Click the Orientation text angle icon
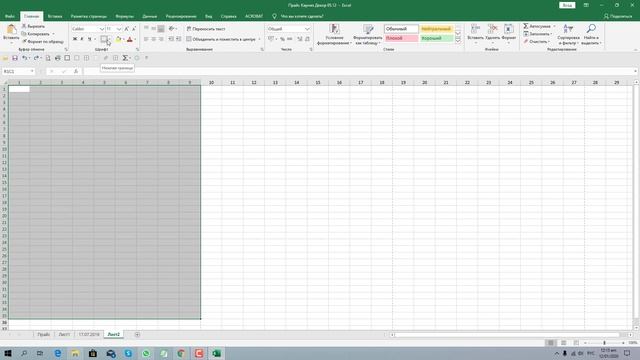The image size is (640, 360). (x=172, y=29)
